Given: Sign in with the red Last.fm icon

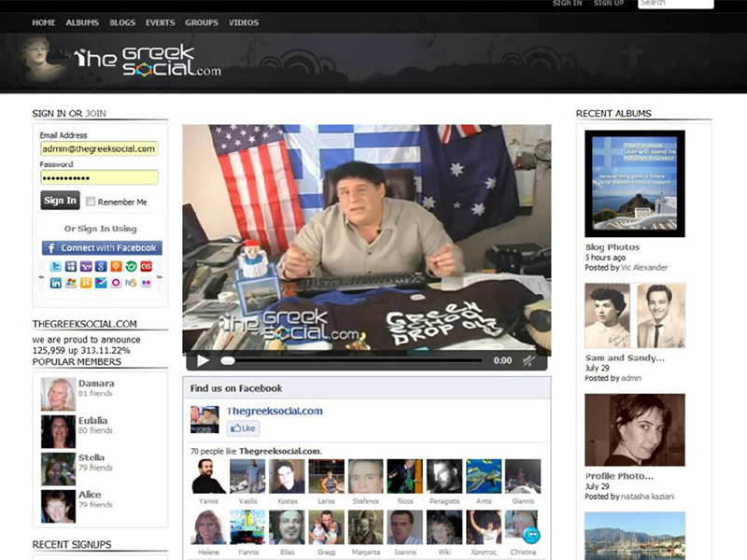Looking at the screenshot, I should coord(146,266).
